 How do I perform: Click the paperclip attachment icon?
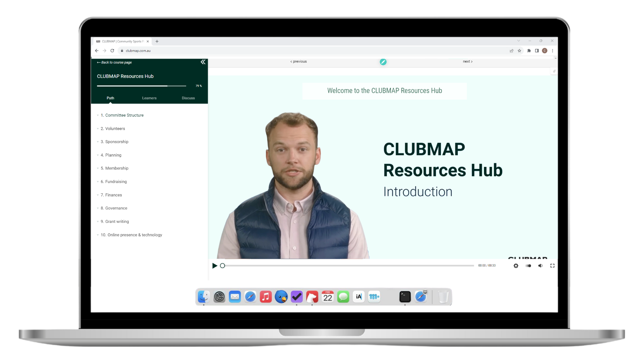pyautogui.click(x=554, y=71)
